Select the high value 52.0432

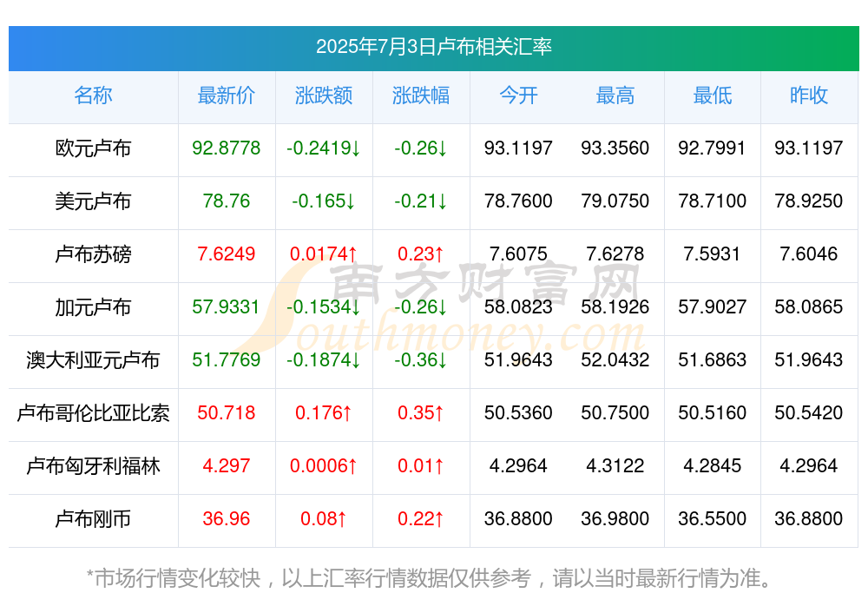pyautogui.click(x=615, y=360)
